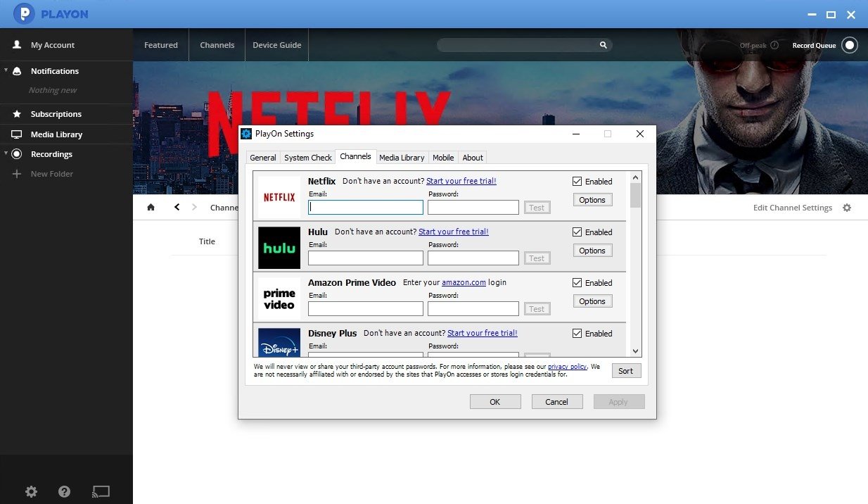
Task: Click the search magnifier icon
Action: tap(603, 45)
